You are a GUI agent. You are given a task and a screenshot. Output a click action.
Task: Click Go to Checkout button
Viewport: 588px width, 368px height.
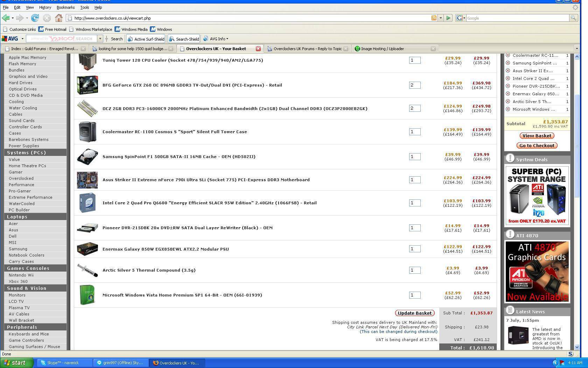pyautogui.click(x=537, y=145)
